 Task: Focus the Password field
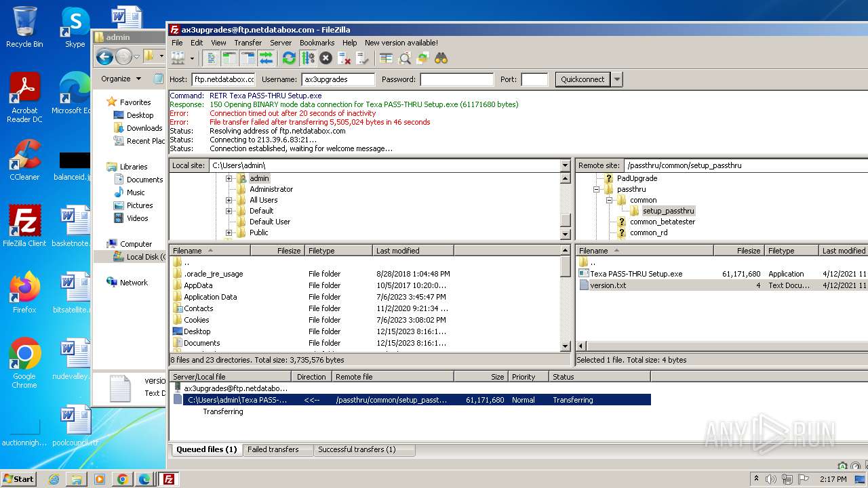456,79
